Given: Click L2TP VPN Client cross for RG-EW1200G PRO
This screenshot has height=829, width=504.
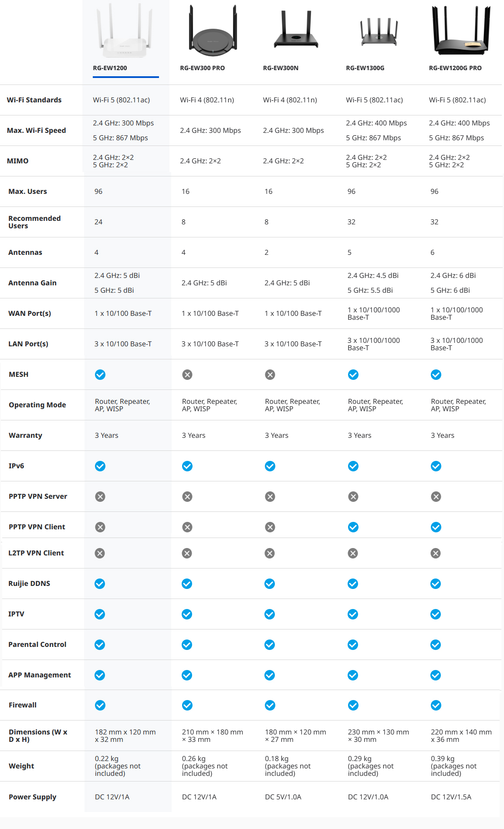Looking at the screenshot, I should pyautogui.click(x=436, y=553).
